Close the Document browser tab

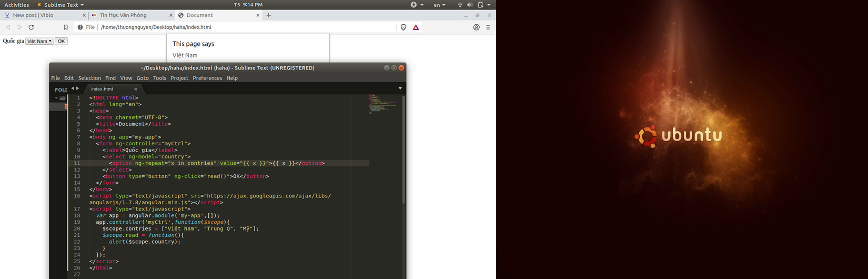click(258, 15)
